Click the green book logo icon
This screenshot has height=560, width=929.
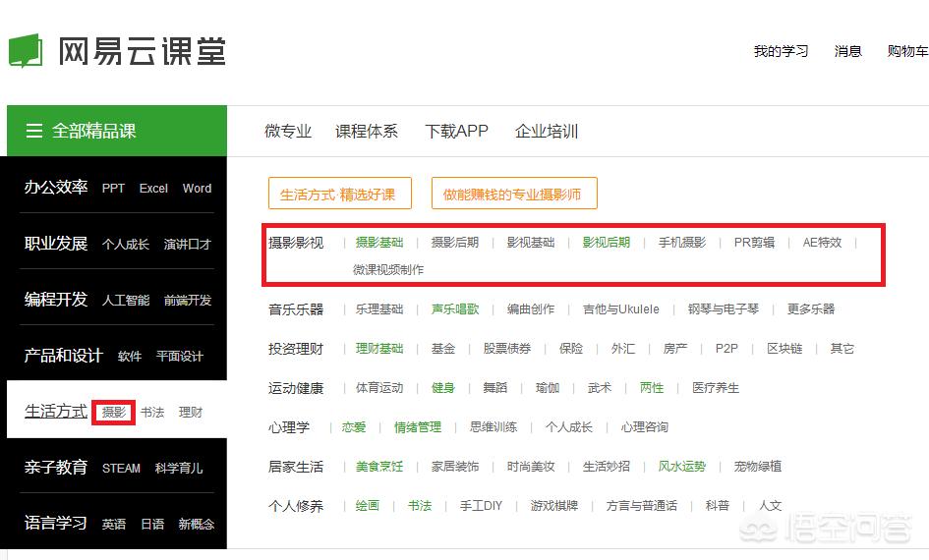(x=26, y=51)
